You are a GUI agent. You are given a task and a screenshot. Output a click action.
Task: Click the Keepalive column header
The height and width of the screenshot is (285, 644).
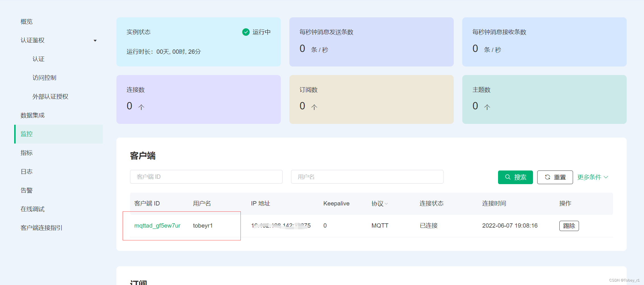pos(336,203)
